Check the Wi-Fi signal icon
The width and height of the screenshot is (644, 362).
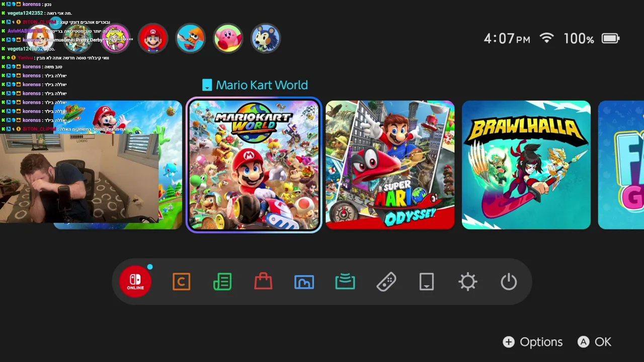[x=546, y=38]
